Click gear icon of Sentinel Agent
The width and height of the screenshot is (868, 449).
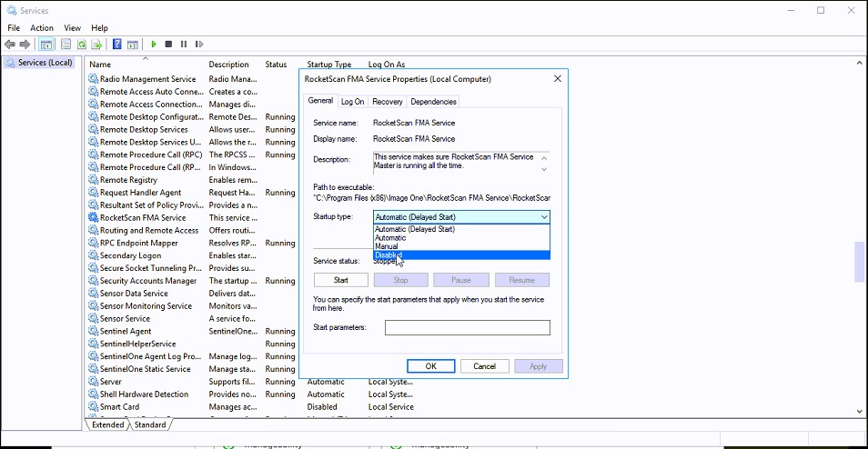point(93,331)
